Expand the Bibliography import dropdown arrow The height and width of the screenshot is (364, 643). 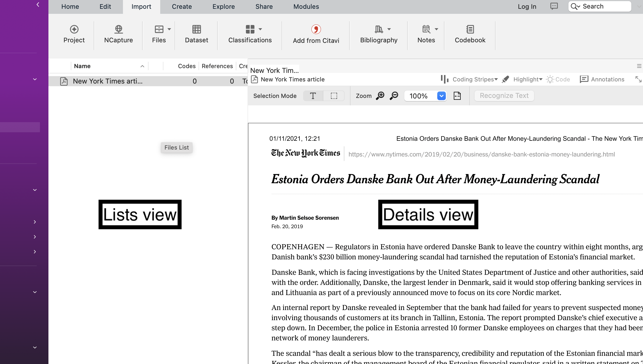point(389,29)
